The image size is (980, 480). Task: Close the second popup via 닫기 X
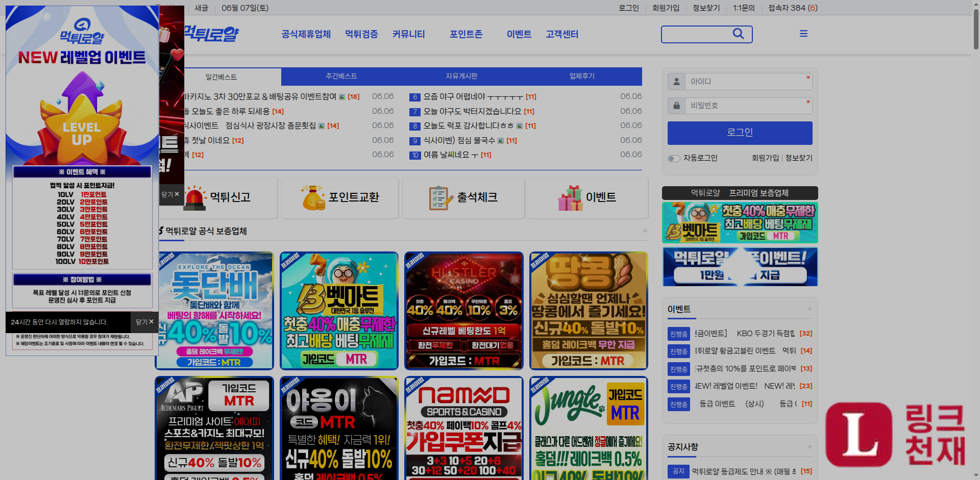tap(170, 194)
